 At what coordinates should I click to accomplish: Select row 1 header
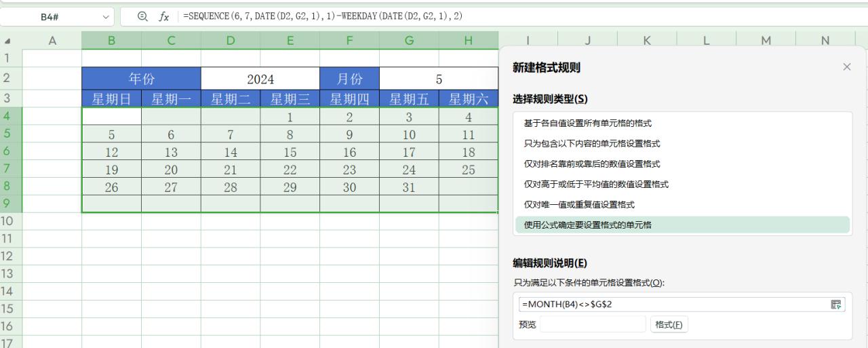click(11, 58)
